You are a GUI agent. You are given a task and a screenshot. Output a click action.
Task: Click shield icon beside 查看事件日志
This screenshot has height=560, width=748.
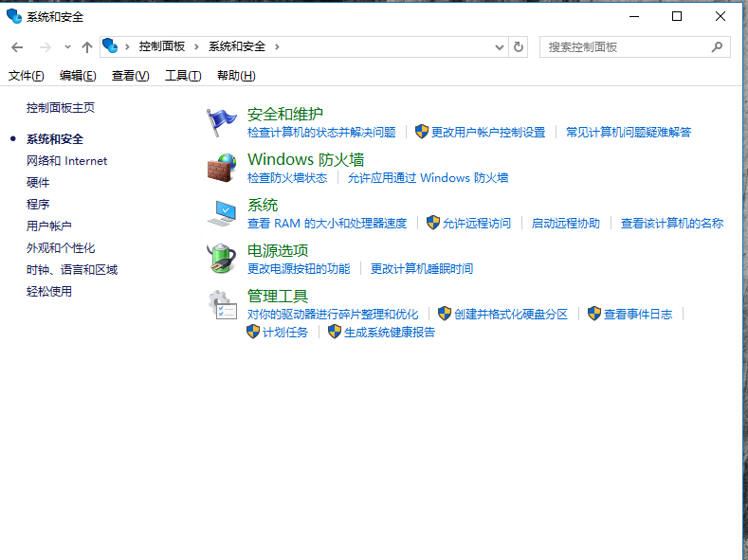coord(594,313)
